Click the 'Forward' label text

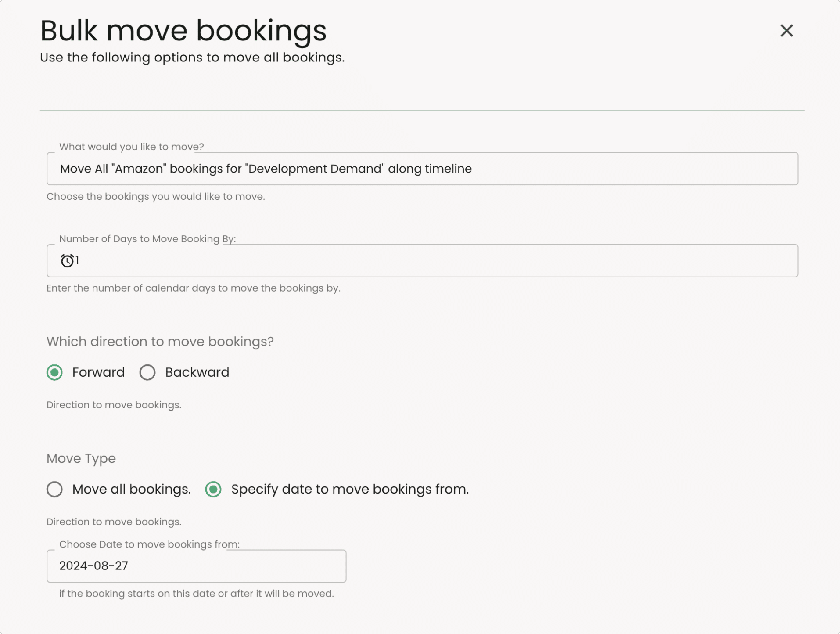(x=98, y=372)
